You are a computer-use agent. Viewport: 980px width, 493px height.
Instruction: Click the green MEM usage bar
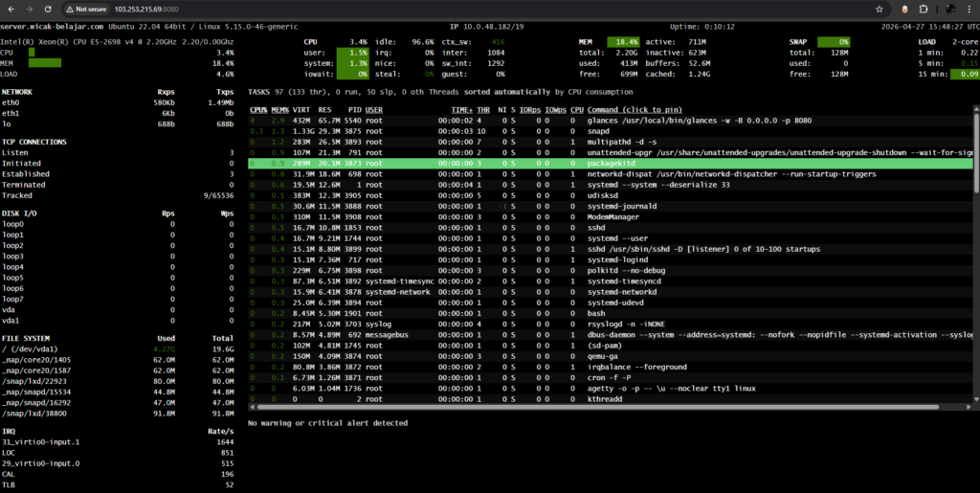[x=45, y=63]
